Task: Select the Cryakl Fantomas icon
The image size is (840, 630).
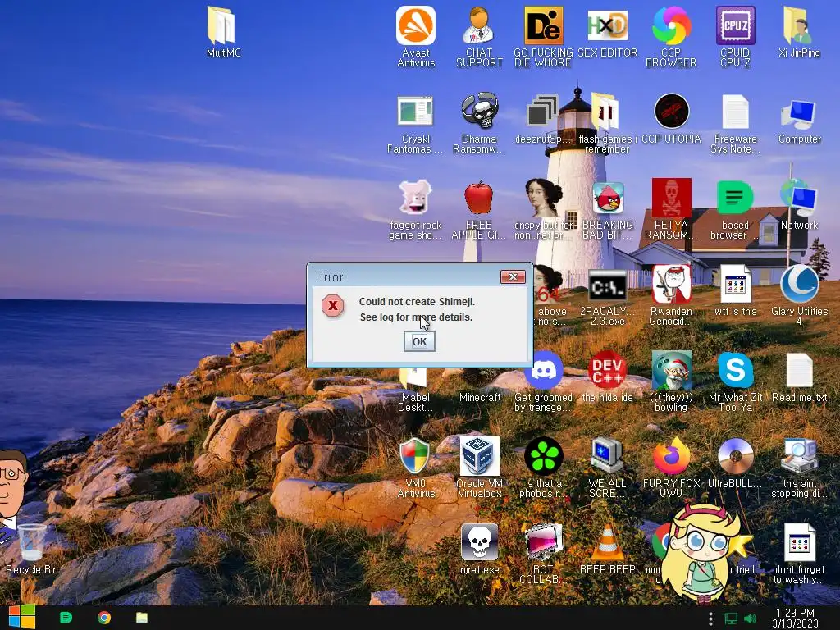Action: pyautogui.click(x=415, y=125)
